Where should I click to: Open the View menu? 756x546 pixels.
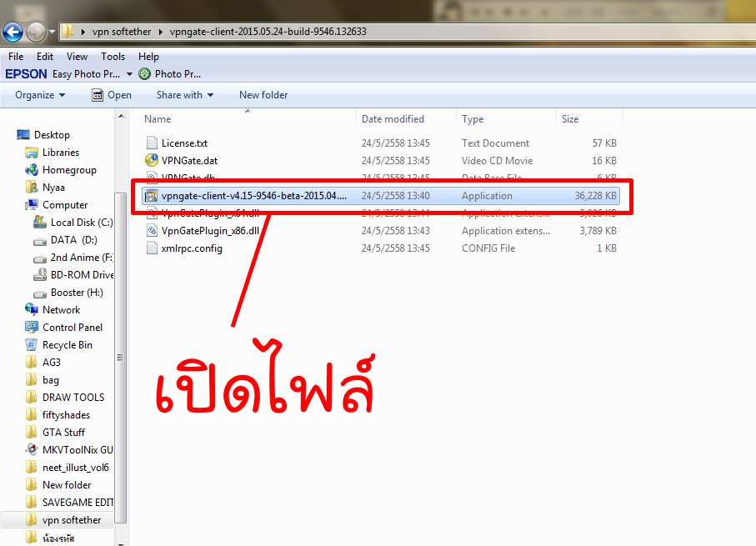(x=78, y=57)
